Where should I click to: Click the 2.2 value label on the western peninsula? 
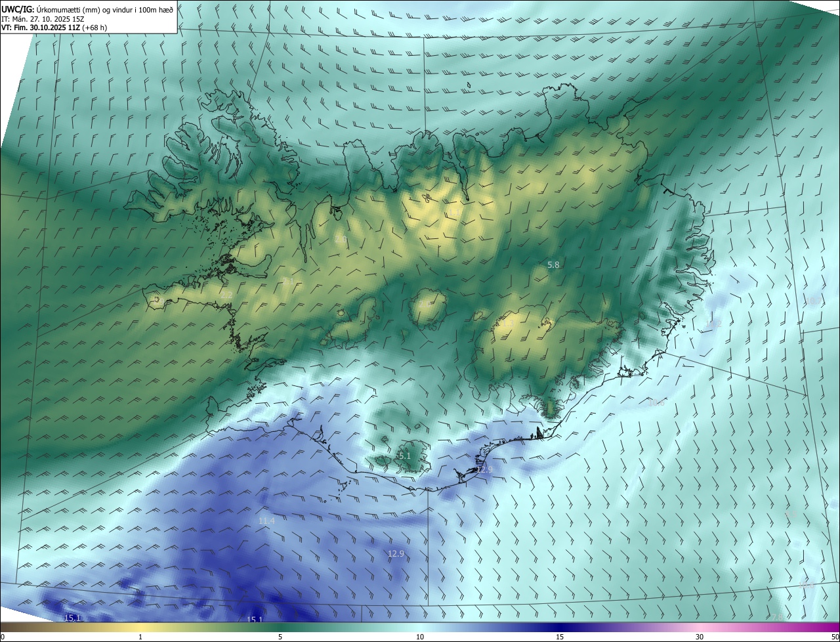226,296
